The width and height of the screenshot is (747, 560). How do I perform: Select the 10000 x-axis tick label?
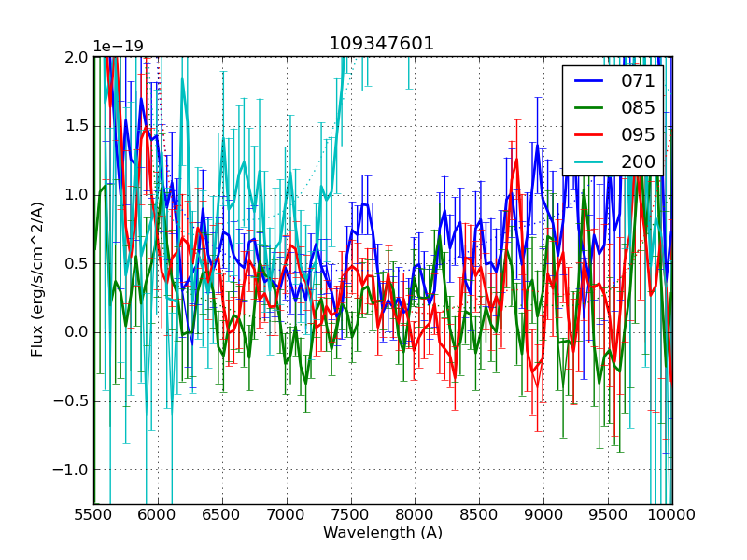click(x=671, y=514)
